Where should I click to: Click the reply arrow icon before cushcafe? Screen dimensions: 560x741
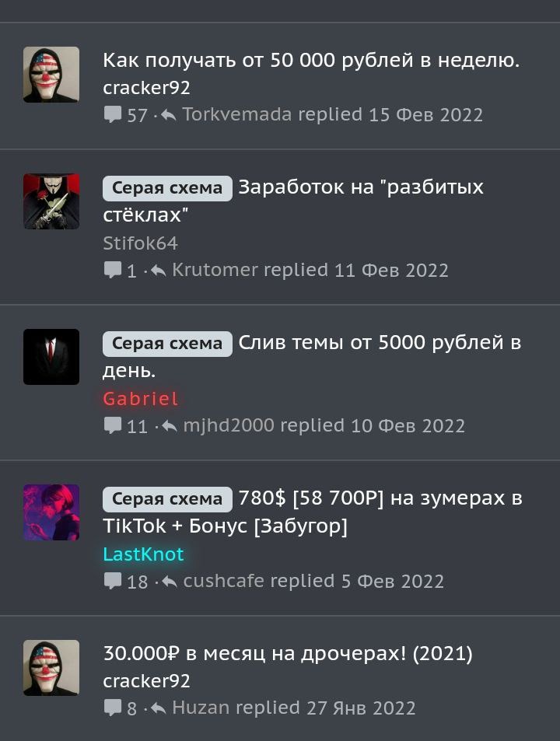(170, 582)
